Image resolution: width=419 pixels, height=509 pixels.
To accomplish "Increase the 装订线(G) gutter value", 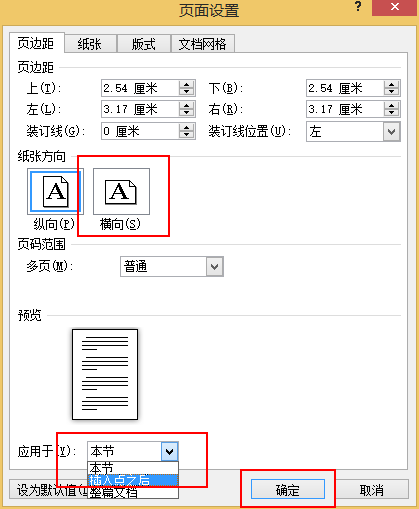I will pyautogui.click(x=187, y=127).
